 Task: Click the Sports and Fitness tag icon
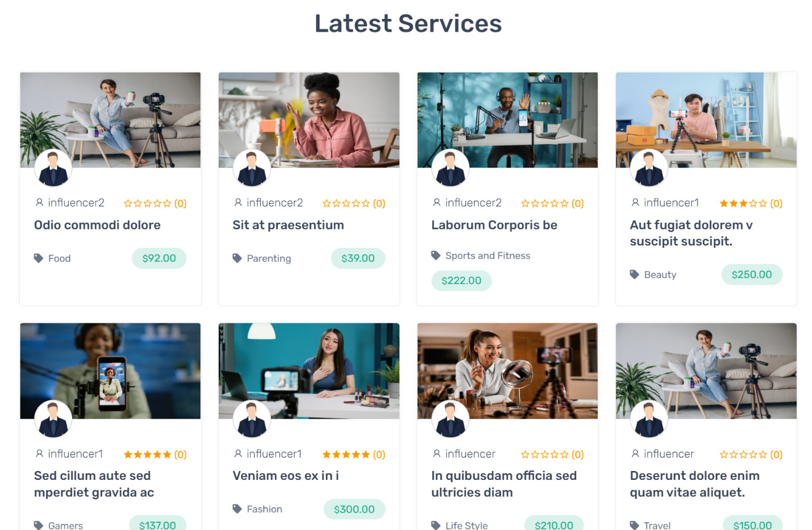pos(436,256)
